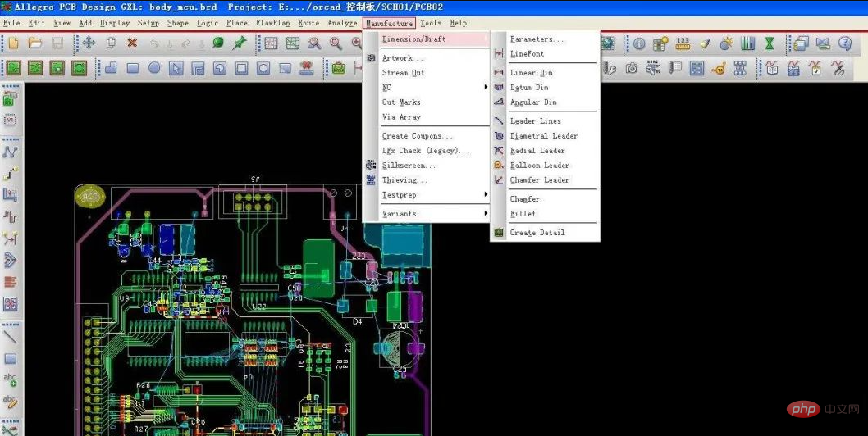Select the Move tool with four arrows
The height and width of the screenshot is (436, 868).
point(89,43)
